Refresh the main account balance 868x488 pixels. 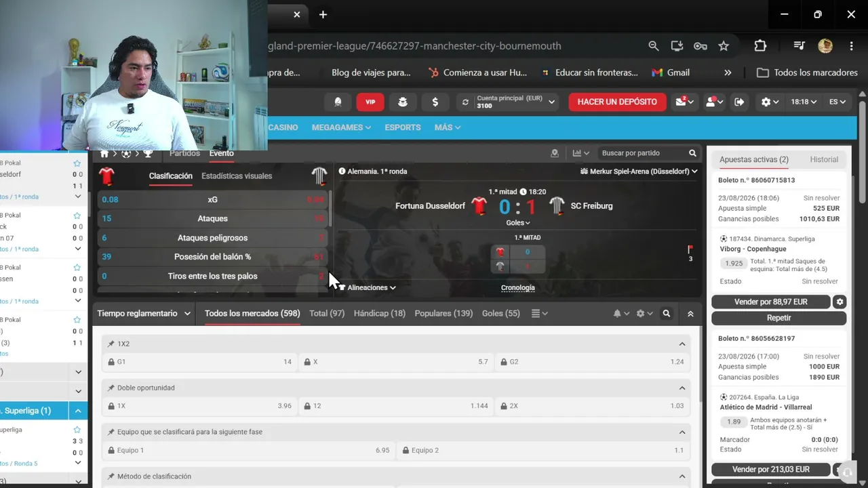[465, 102]
